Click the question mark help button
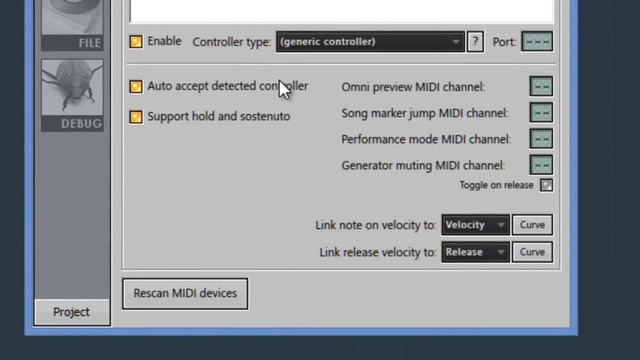640x360 pixels. point(475,42)
